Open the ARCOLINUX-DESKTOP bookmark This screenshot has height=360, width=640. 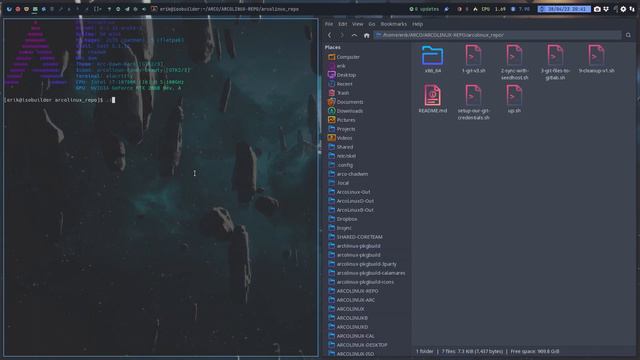(358, 345)
